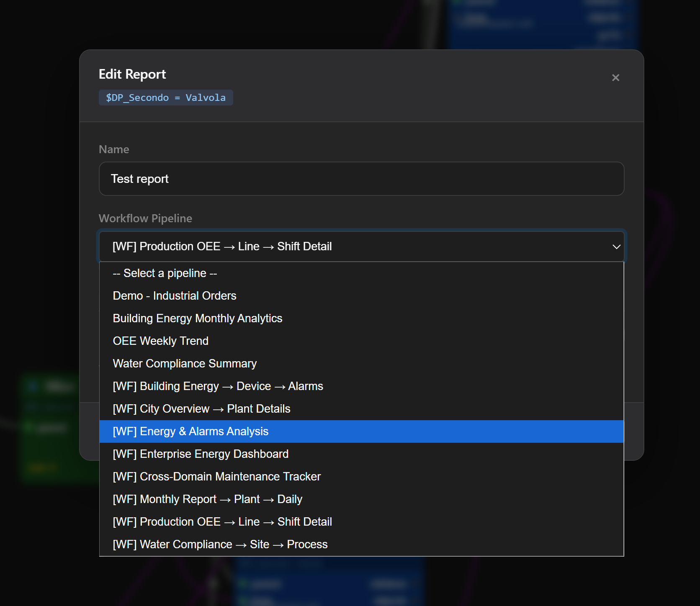Select the Water Compliance Site Process workflow

point(220,544)
